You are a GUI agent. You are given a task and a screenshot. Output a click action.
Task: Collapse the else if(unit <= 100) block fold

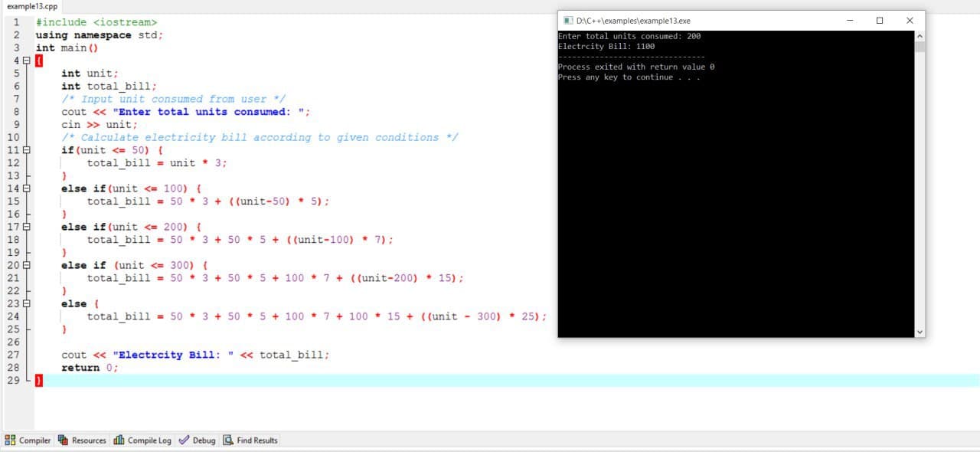(x=27, y=188)
